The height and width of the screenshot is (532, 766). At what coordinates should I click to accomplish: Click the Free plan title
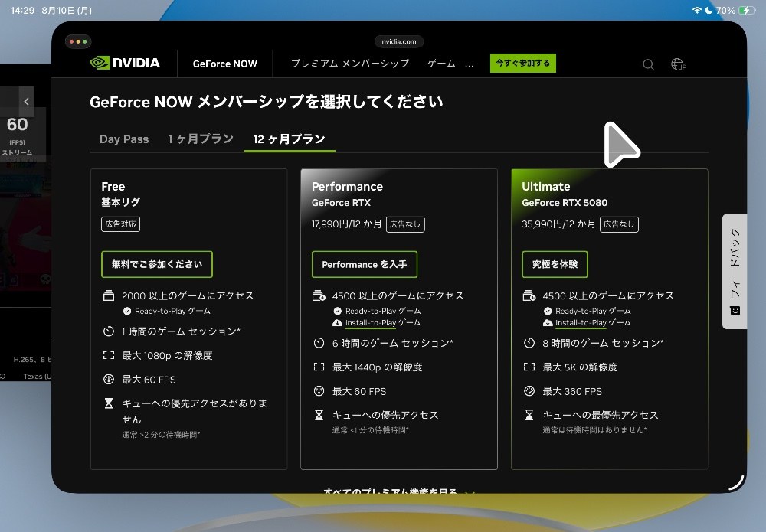pos(113,187)
